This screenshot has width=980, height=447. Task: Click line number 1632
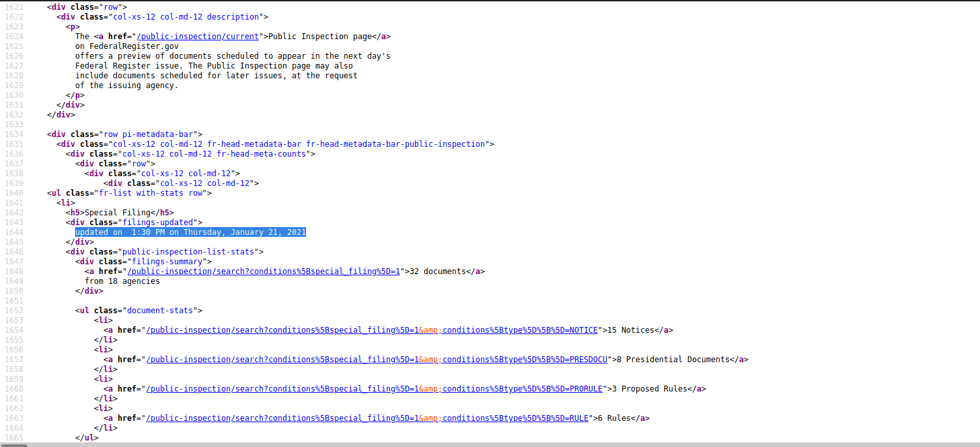point(14,115)
